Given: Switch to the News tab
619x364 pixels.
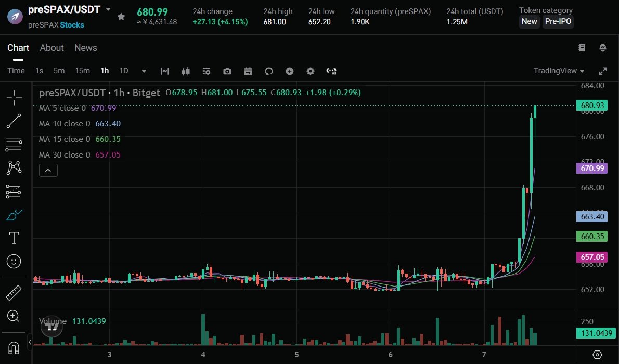Looking at the screenshot, I should (86, 48).
